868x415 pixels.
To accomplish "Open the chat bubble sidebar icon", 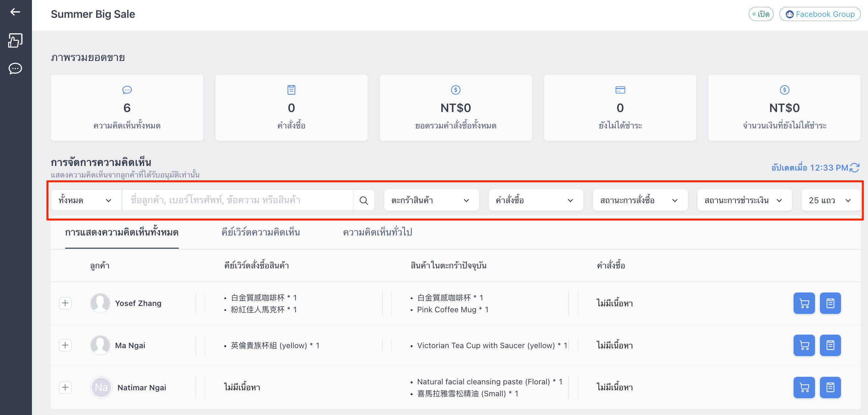I will (15, 69).
